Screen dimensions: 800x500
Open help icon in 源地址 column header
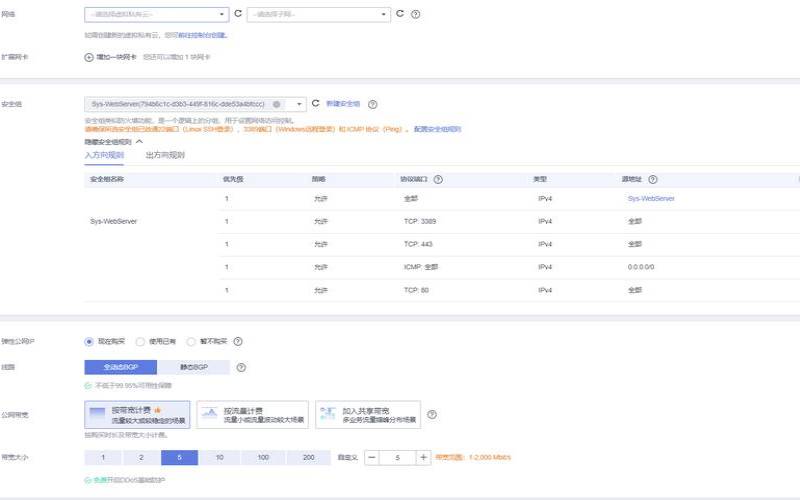click(653, 179)
